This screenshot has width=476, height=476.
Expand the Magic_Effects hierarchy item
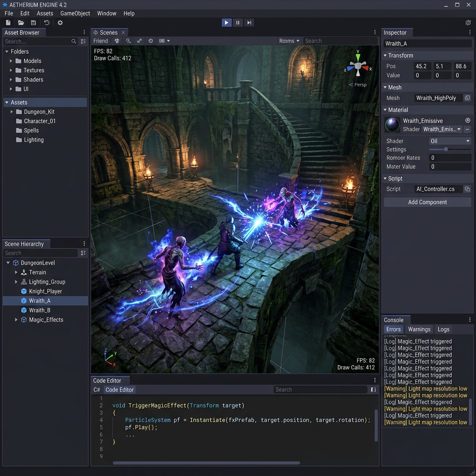(16, 320)
